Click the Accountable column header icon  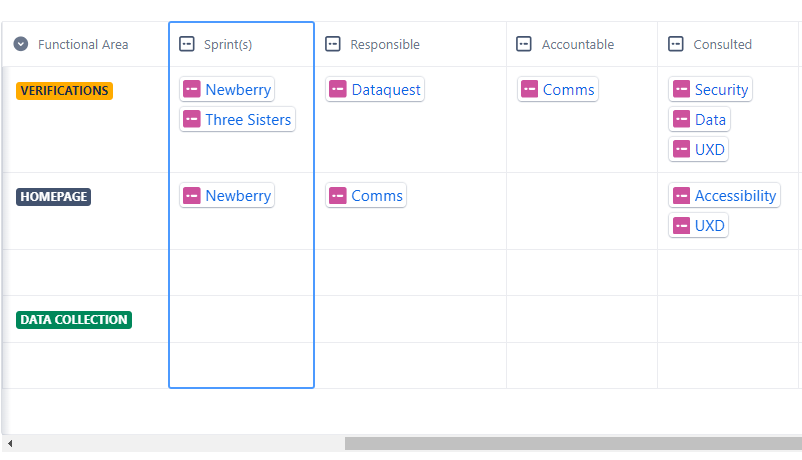[x=524, y=44]
